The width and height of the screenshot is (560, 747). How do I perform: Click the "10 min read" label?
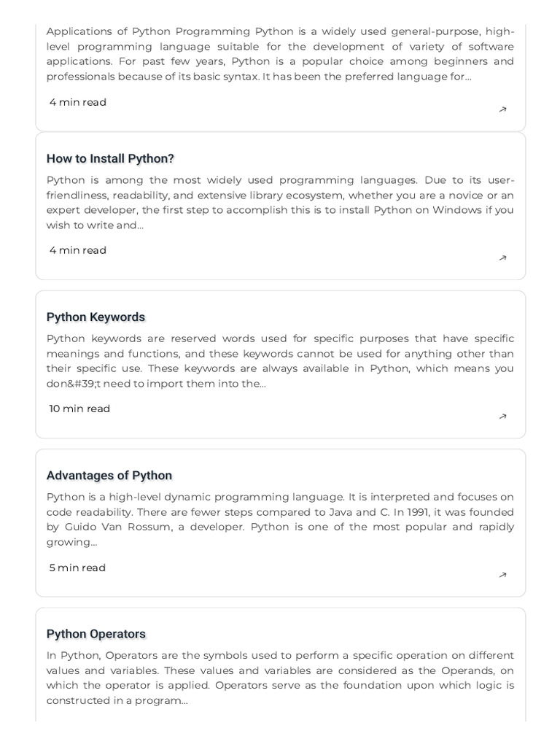pyautogui.click(x=79, y=409)
